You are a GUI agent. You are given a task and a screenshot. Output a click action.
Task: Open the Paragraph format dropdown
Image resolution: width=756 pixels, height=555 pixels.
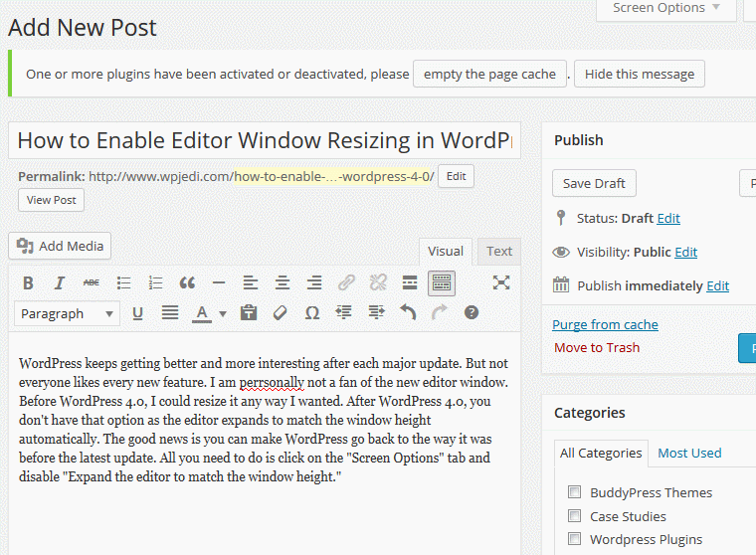pos(67,314)
